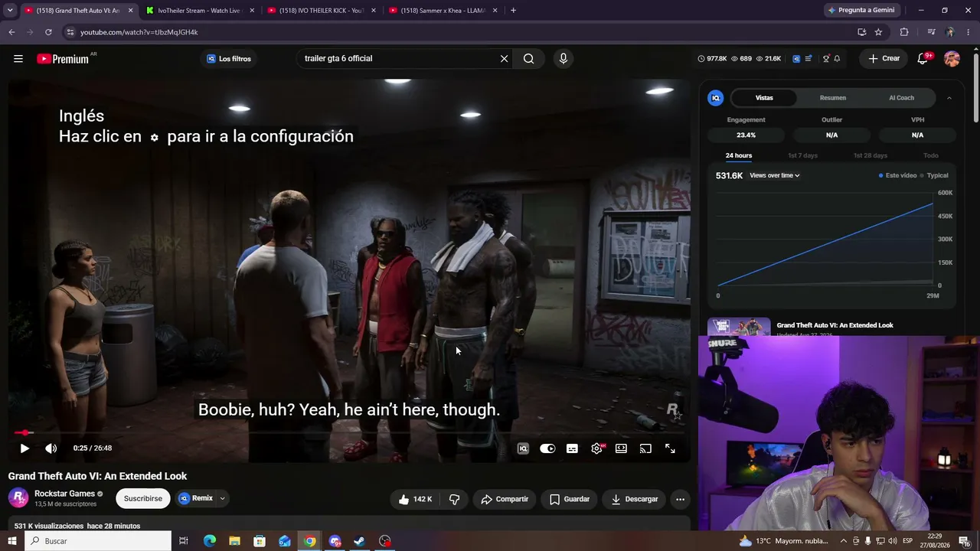Go to YouTube Premium home logo
Screen dimensions: 980x551
click(63, 59)
